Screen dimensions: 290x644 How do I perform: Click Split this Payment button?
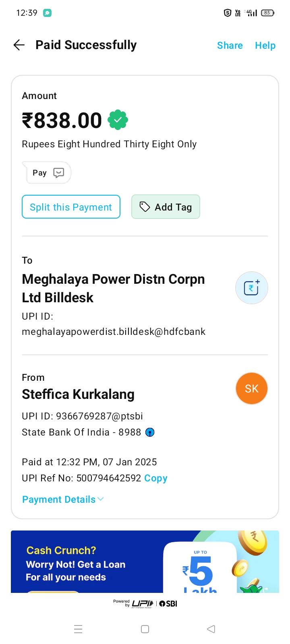point(71,207)
